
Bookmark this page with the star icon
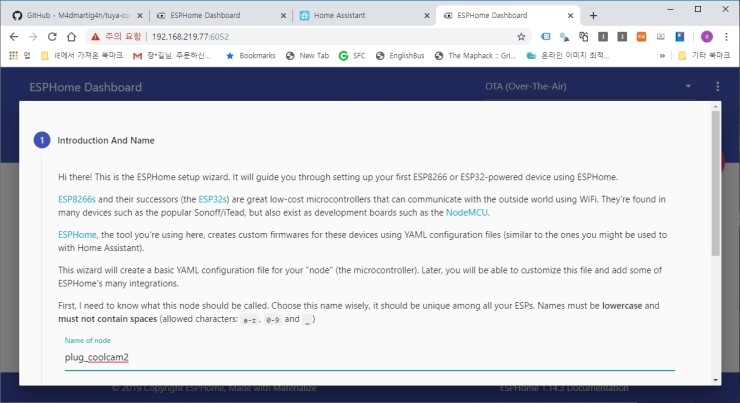(521, 37)
